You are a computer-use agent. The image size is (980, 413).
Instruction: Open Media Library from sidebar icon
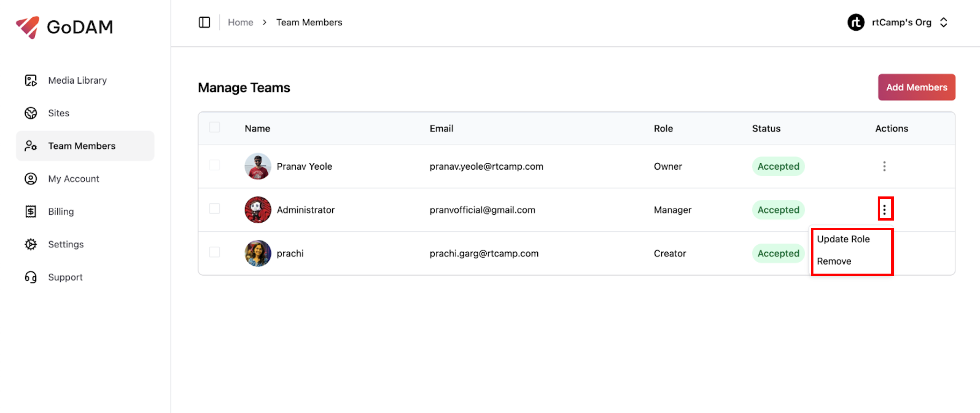[31, 80]
